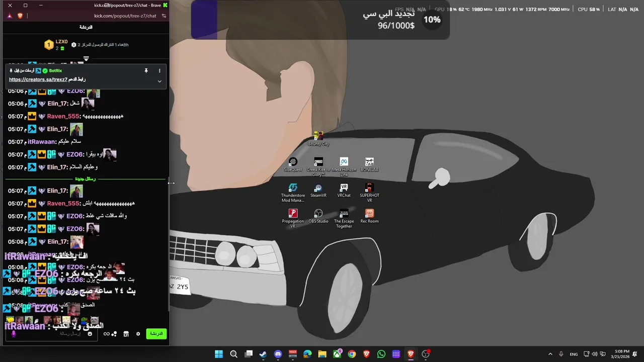Open chat settings gear icon
This screenshot has width=644, height=362.
coord(138,334)
